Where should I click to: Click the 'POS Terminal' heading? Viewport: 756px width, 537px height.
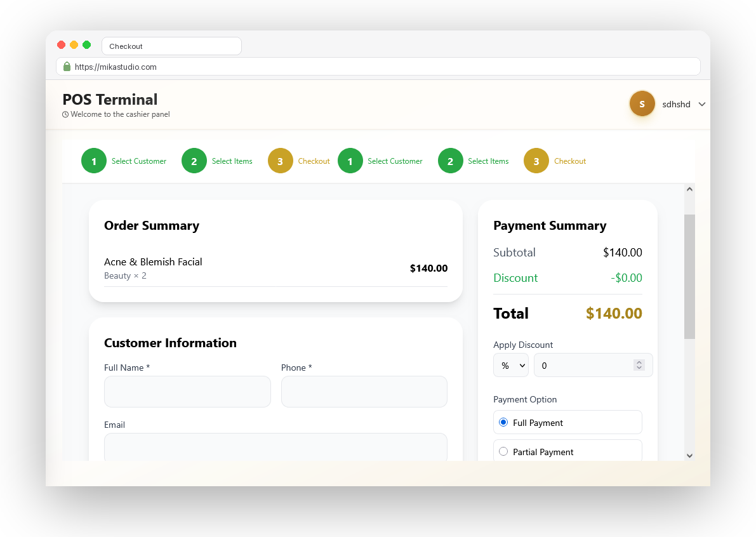[110, 99]
